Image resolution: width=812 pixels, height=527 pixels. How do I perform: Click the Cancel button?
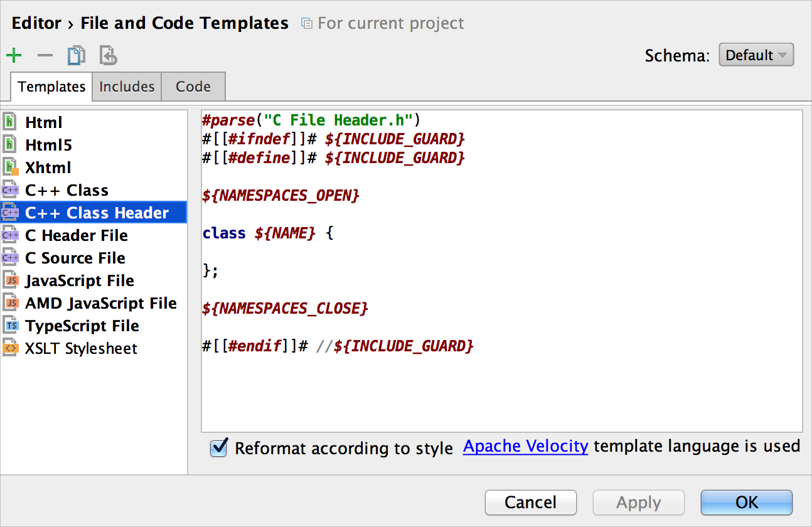point(530,502)
